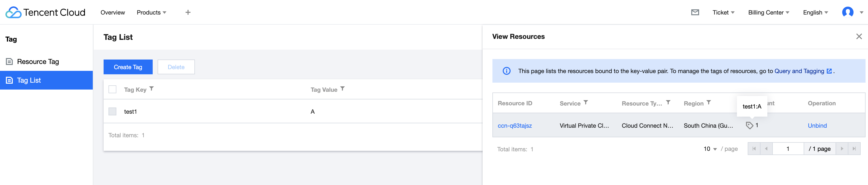The height and width of the screenshot is (185, 868).
Task: Open the Billing Center dropdown
Action: click(769, 13)
